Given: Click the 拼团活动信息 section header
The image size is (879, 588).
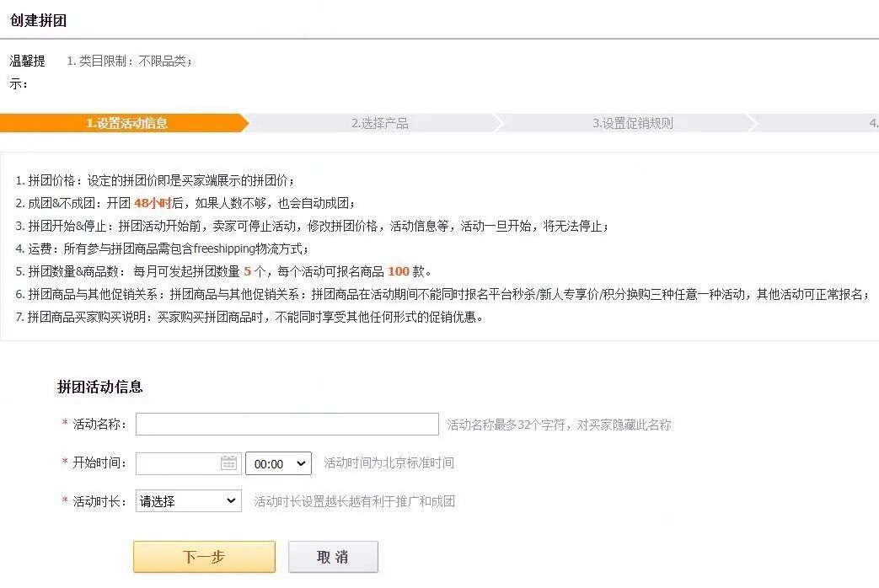Looking at the screenshot, I should click(x=99, y=387).
